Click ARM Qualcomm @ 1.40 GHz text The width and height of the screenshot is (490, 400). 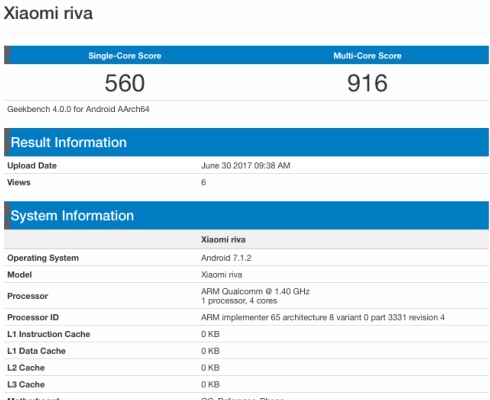[x=255, y=291]
